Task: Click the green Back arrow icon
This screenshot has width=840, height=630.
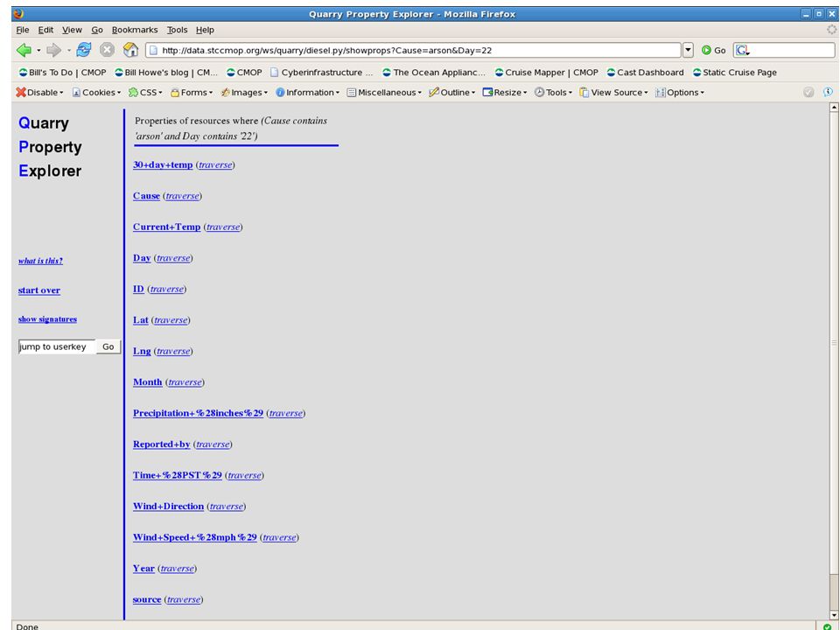Action: (x=24, y=51)
